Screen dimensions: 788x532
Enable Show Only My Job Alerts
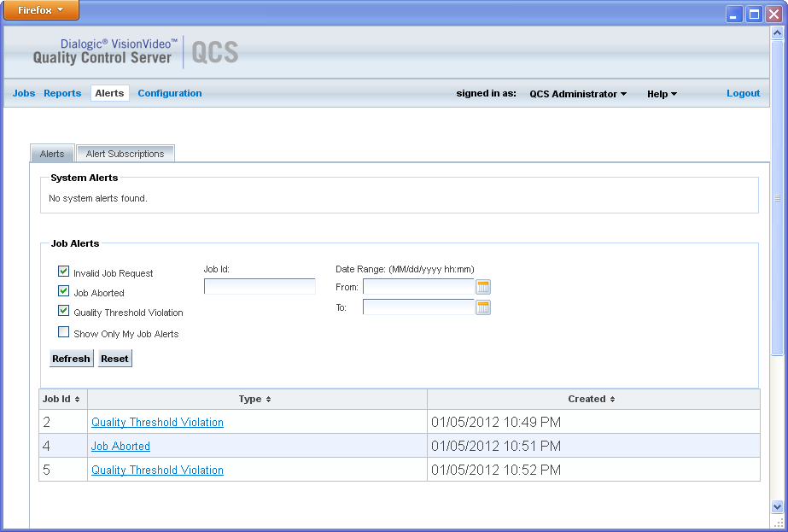click(63, 332)
